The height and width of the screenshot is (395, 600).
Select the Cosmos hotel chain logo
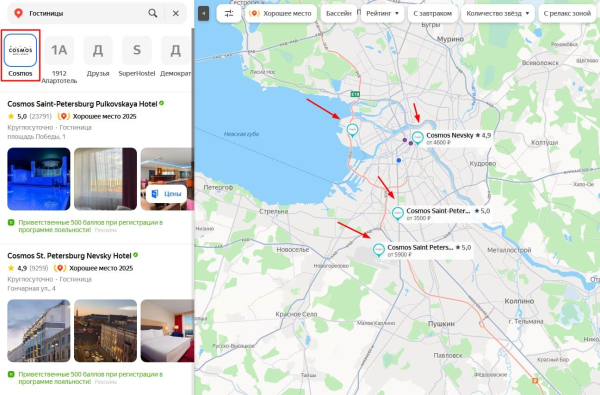coord(20,50)
